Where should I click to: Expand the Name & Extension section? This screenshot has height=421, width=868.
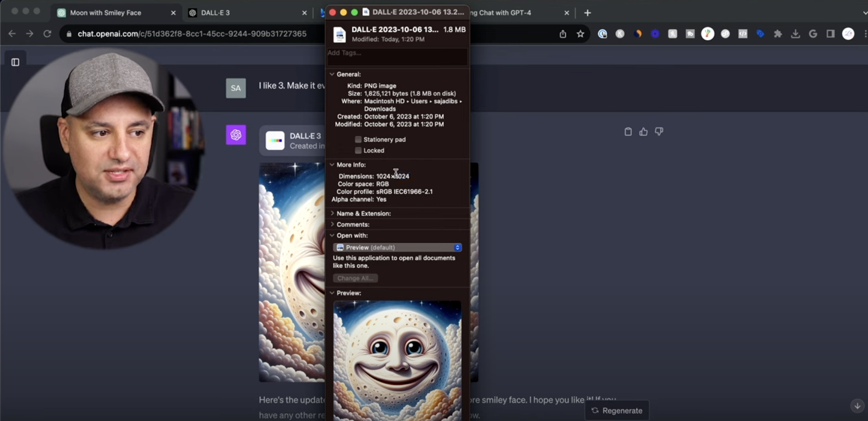[332, 213]
